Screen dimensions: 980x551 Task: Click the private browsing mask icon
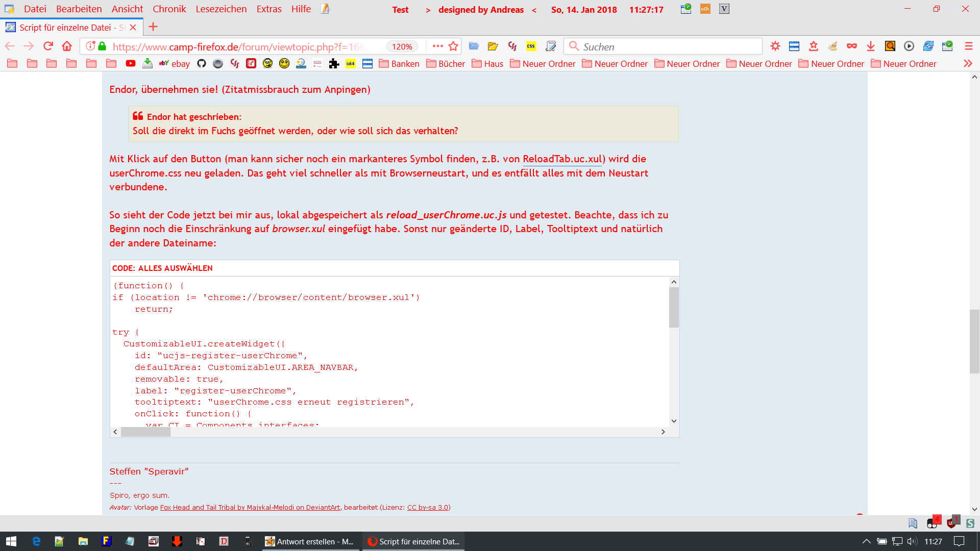click(852, 46)
